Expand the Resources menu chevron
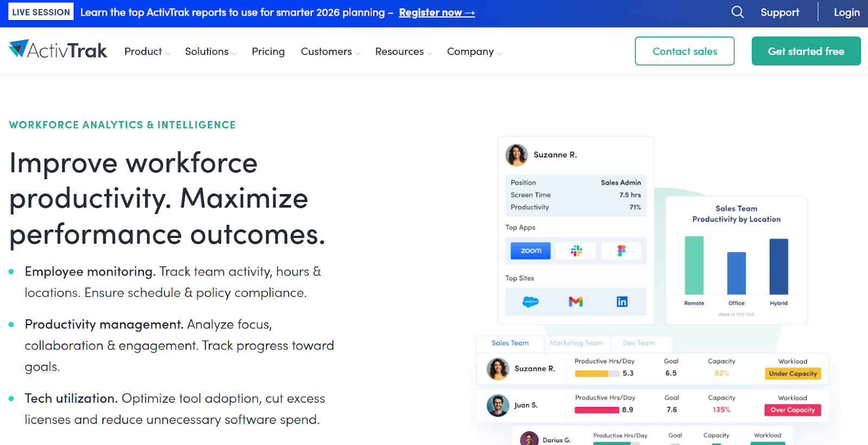The height and width of the screenshot is (445, 868). pyautogui.click(x=430, y=53)
